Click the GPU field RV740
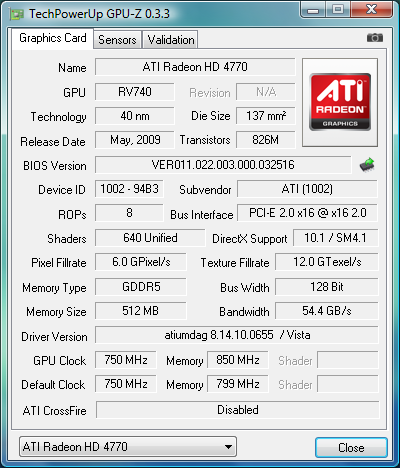Image resolution: width=400 pixels, height=468 pixels. pos(135,92)
